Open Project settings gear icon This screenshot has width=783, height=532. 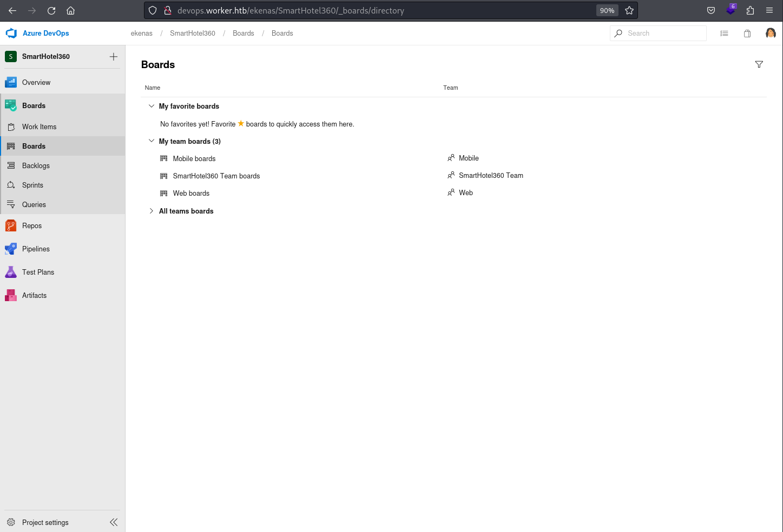(x=11, y=522)
